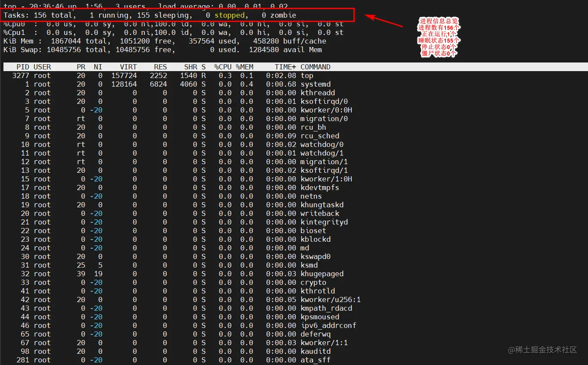Select the khungtaskd process
The image size is (588, 365).
[x=322, y=205]
